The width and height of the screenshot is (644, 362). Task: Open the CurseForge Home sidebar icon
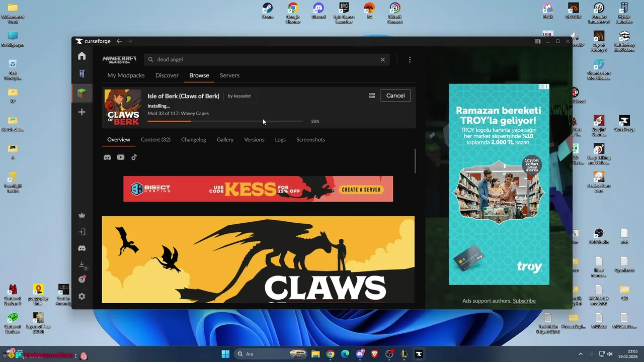coord(82,56)
